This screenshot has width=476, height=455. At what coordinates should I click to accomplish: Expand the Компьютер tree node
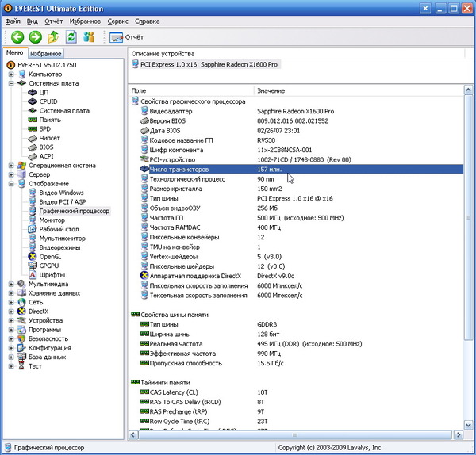click(11, 75)
